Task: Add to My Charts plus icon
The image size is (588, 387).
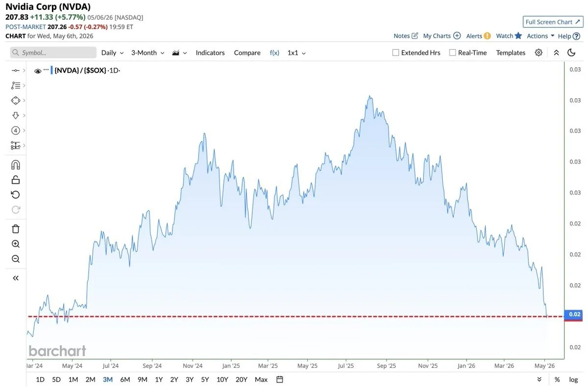Action: pyautogui.click(x=457, y=36)
